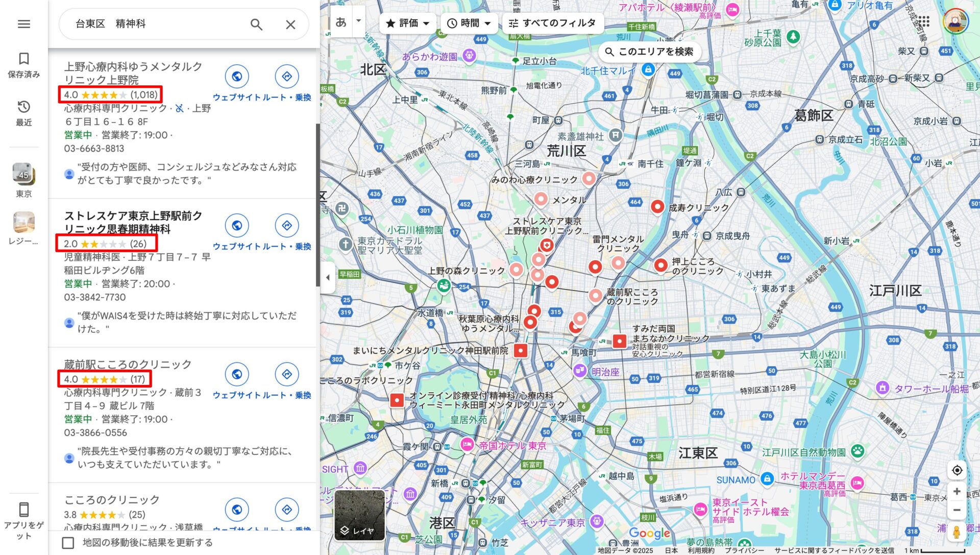The image size is (980, 555).
Task: Open the Recents (最近) history
Action: (x=24, y=113)
